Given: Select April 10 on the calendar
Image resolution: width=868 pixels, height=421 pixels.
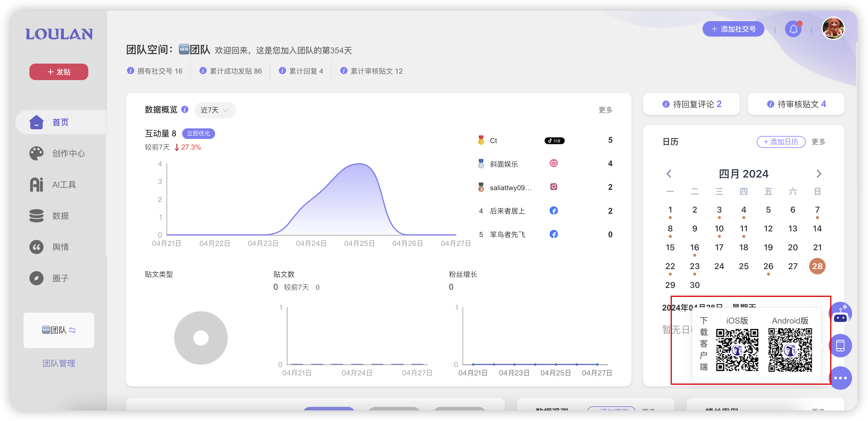Looking at the screenshot, I should pyautogui.click(x=719, y=229).
